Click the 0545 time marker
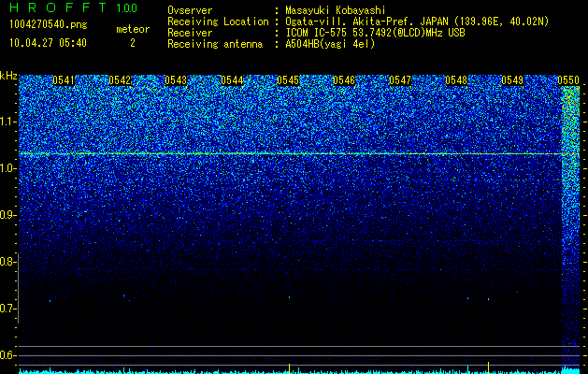The height and width of the screenshot is (374, 588). tap(288, 80)
